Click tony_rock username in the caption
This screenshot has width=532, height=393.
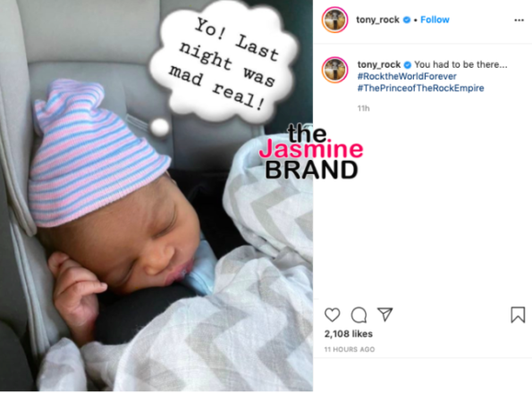click(379, 64)
